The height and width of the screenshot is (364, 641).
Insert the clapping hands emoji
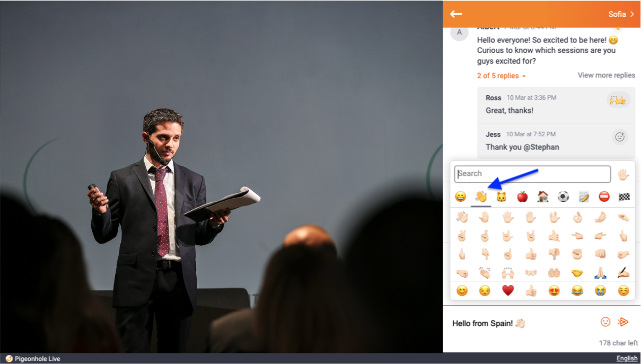[x=485, y=273]
